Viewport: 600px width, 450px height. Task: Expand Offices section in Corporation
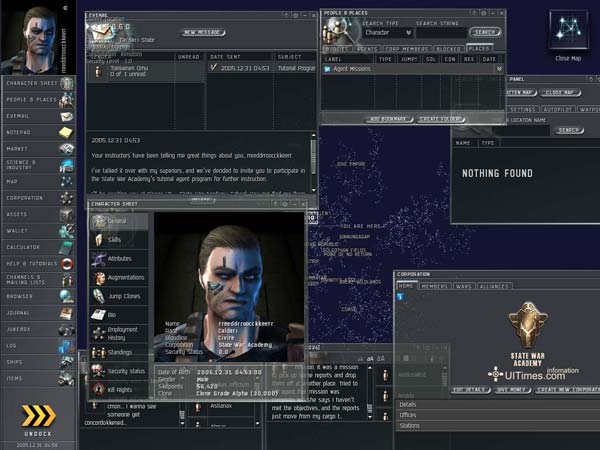498,415
